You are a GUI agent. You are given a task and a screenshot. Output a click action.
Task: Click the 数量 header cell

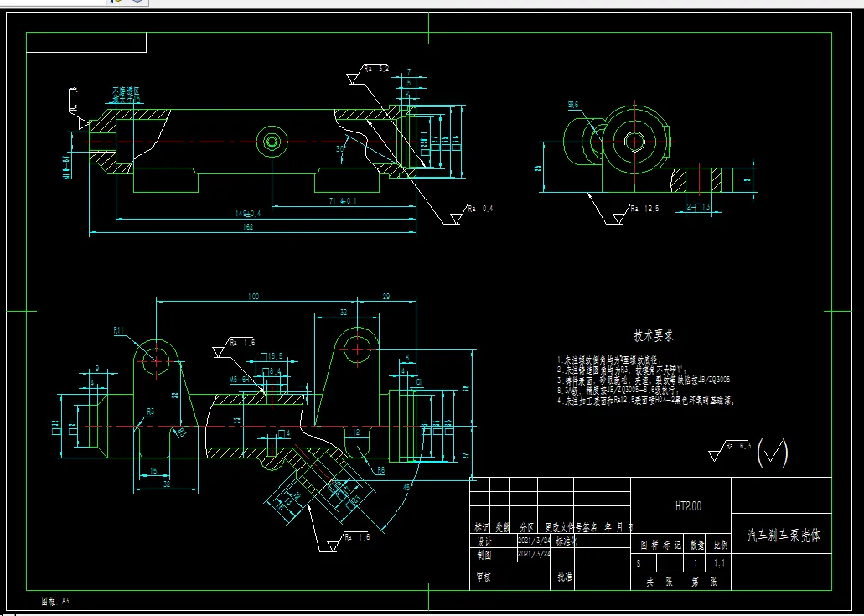point(697,546)
